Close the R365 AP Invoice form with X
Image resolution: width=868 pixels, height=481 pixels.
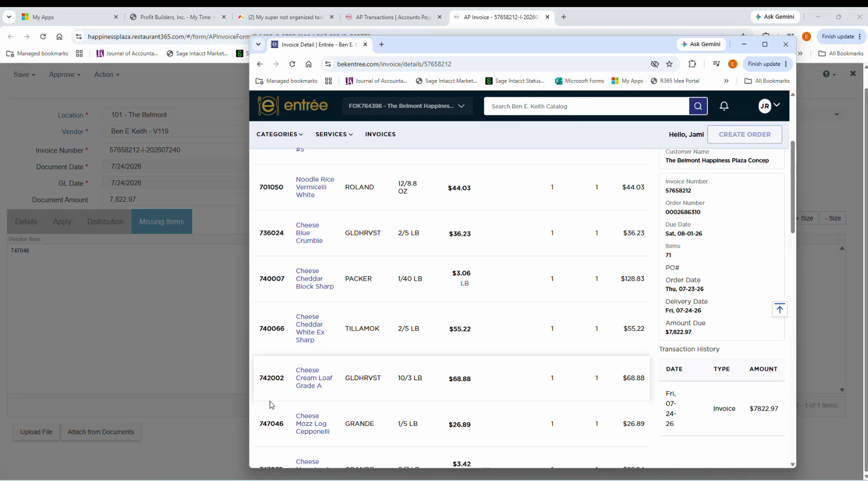click(853, 74)
